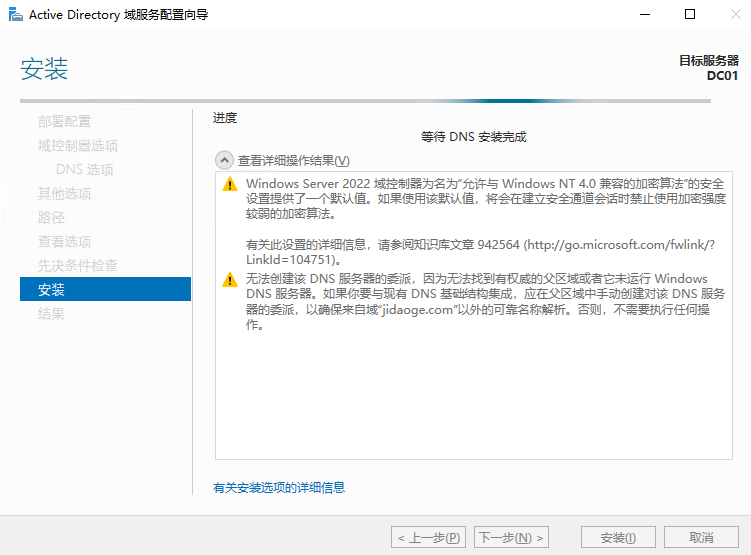The width and height of the screenshot is (751, 555).
Task: Open 有关安装选项的详细信息 link
Action: pyautogui.click(x=279, y=487)
